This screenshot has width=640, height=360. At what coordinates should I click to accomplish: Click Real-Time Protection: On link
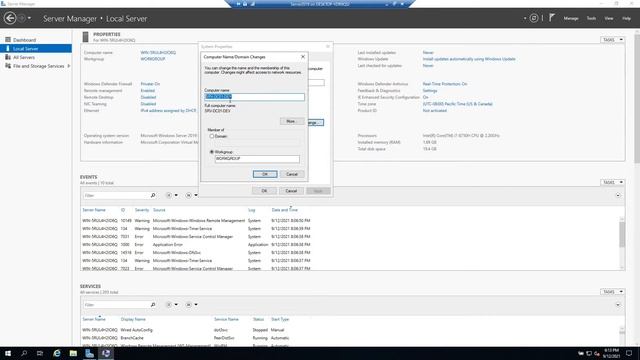click(x=445, y=84)
